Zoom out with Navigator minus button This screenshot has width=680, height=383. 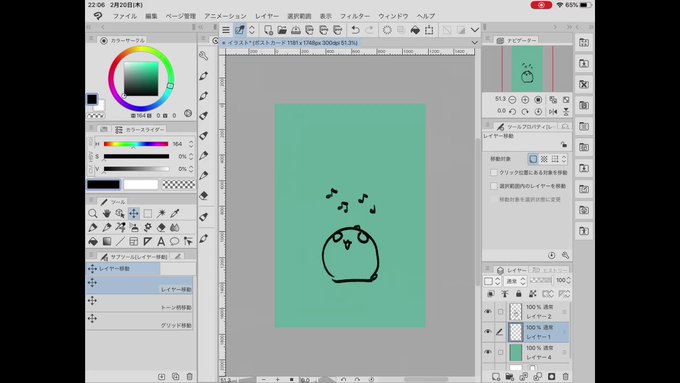pos(512,100)
